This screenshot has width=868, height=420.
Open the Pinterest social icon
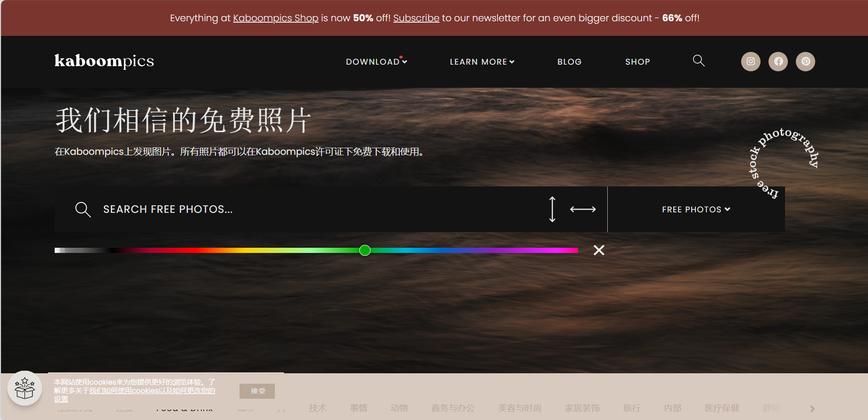tap(805, 61)
